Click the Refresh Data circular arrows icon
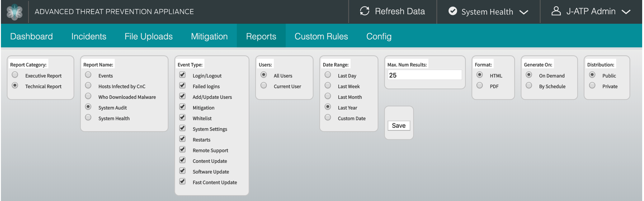The height and width of the screenshot is (201, 644). coord(365,12)
